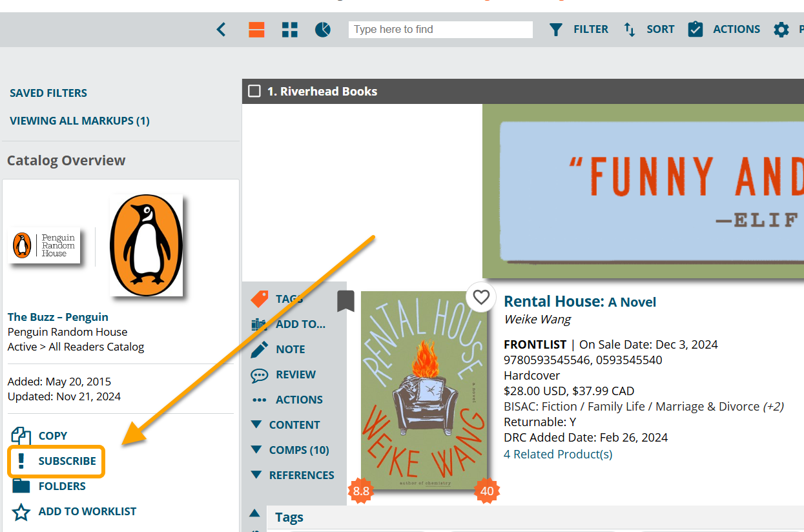Click the large orange penguin logo
Viewport: 804px width, 532px height.
(x=146, y=245)
